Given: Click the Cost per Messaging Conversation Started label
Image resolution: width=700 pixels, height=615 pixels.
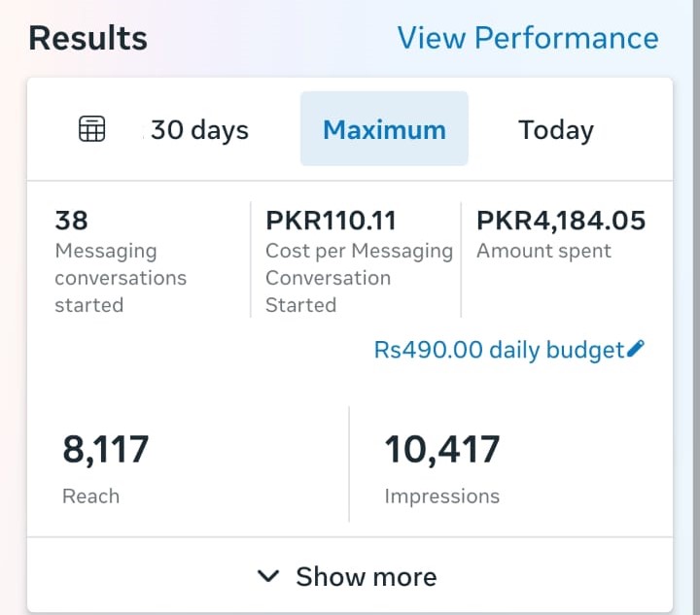Looking at the screenshot, I should (358, 278).
